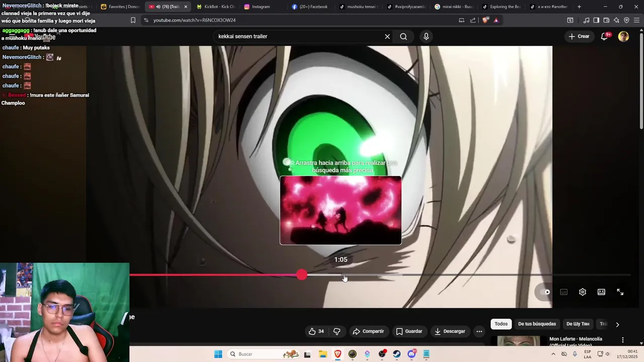Viewport: 644px width, 362px height.
Task: Start voice search with microphone icon
Action: coord(426,36)
